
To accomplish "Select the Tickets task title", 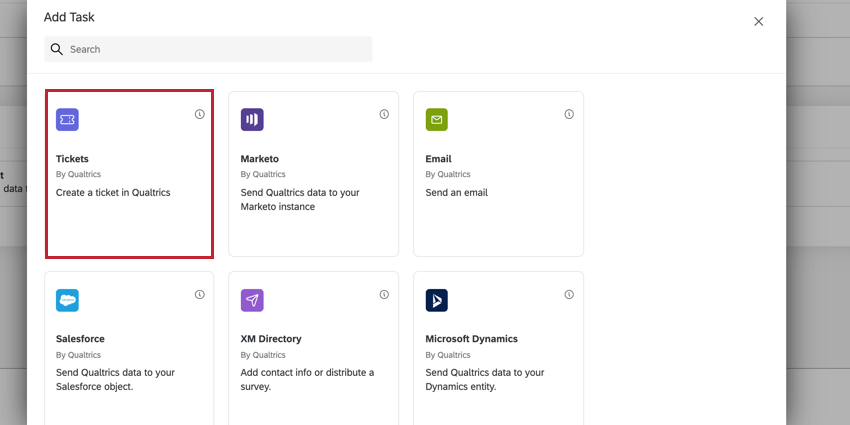I will (72, 159).
